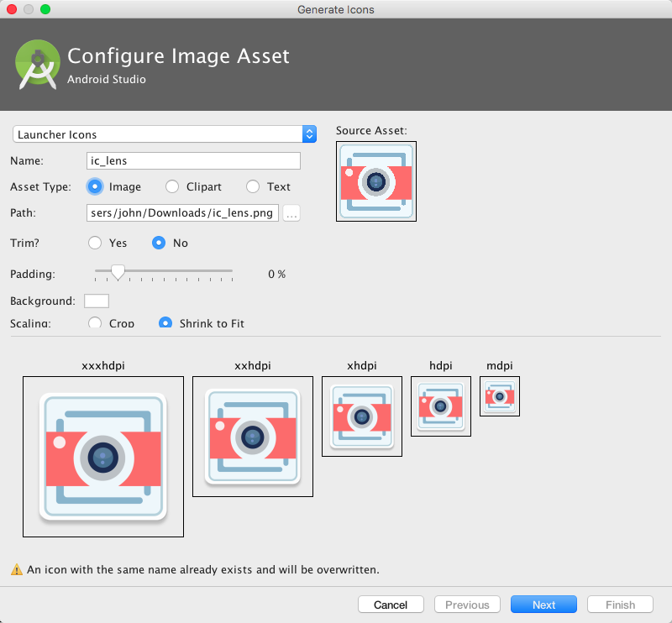Viewport: 672px width, 623px height.
Task: Click the xxxhdpi icon preview
Action: (102, 457)
